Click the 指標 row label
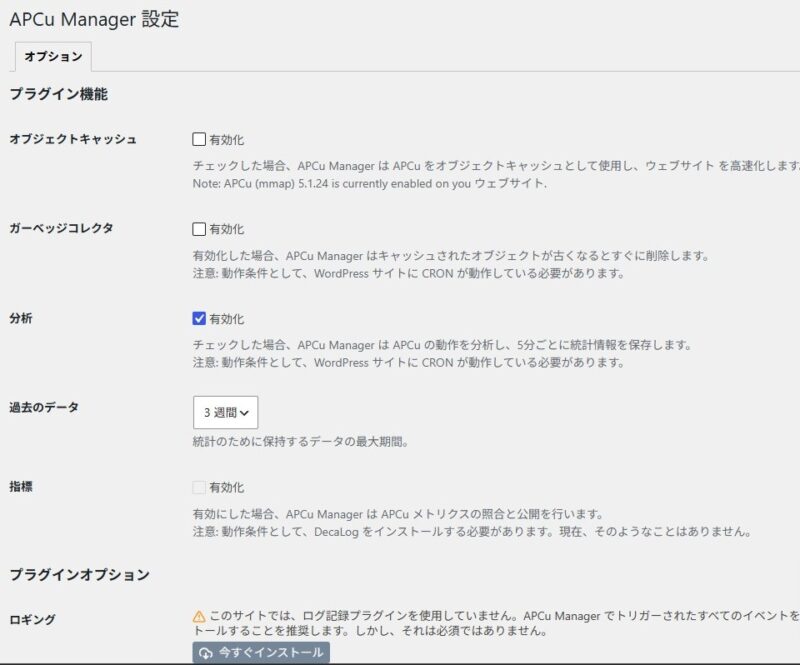800x665 pixels. [x=21, y=486]
